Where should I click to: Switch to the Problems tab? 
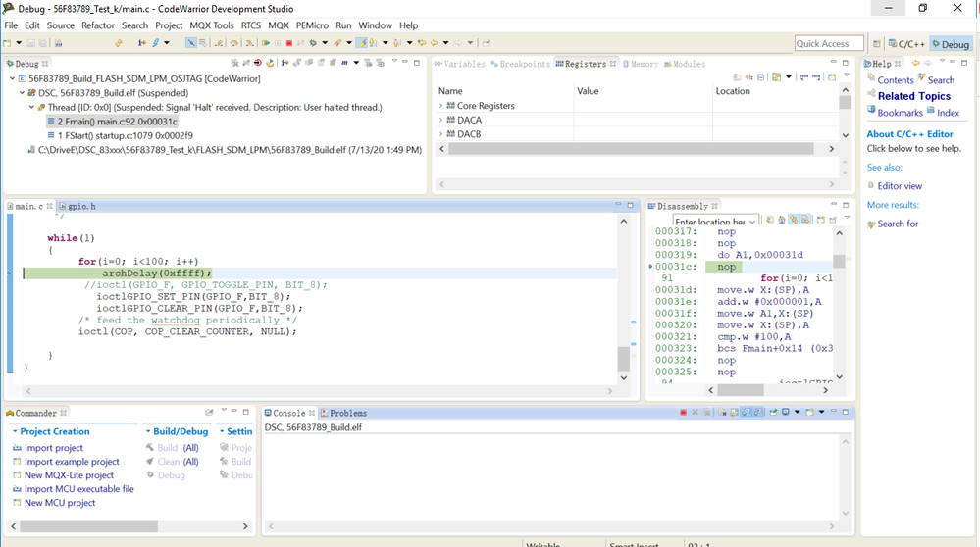(x=347, y=413)
